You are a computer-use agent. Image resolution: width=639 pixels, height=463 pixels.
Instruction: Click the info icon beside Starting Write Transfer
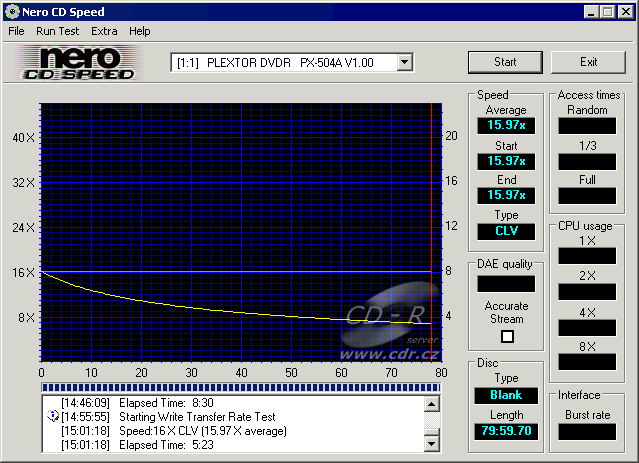point(53,416)
